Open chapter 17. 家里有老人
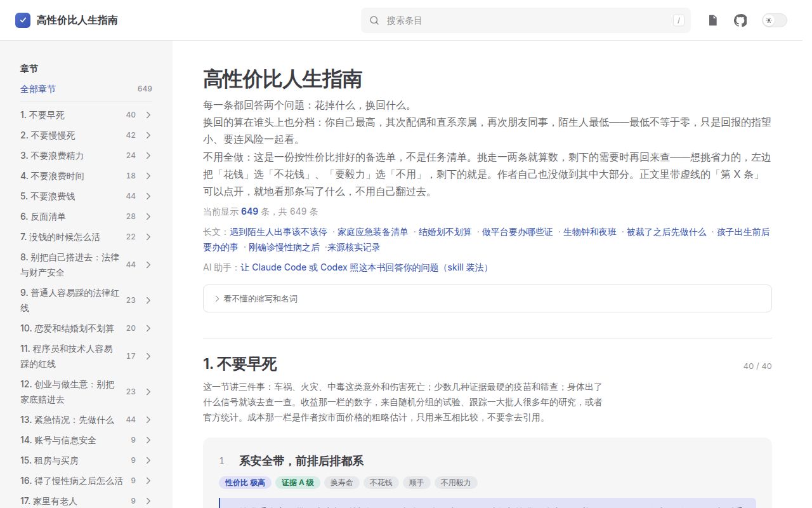Viewport: 812px width, 508px height. (49, 501)
